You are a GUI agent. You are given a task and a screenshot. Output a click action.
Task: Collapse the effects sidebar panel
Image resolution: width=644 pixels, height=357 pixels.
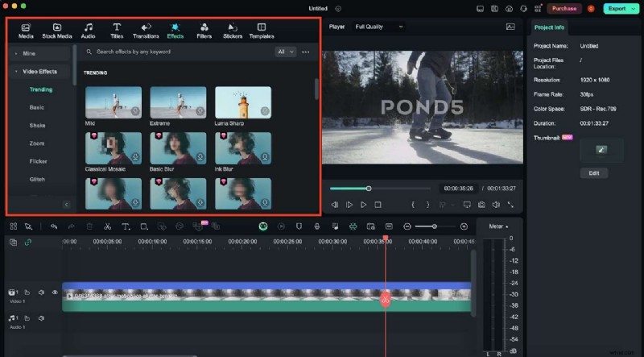pos(66,205)
